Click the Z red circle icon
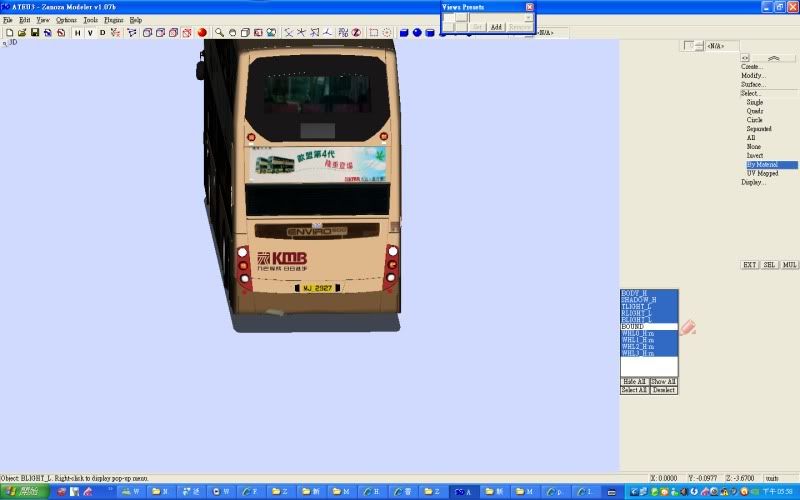 (356, 33)
